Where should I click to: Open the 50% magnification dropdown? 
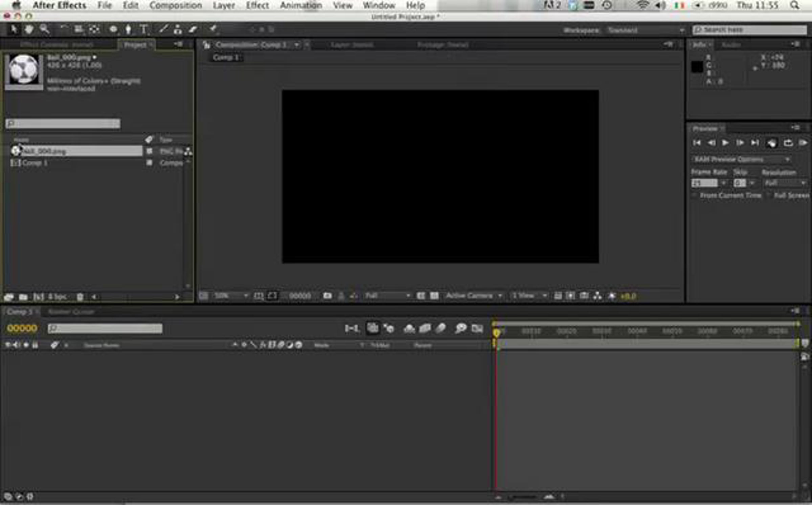231,296
